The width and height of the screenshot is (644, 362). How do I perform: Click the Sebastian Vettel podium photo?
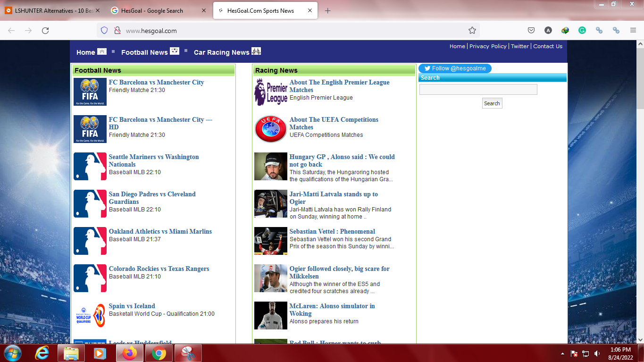click(x=271, y=241)
